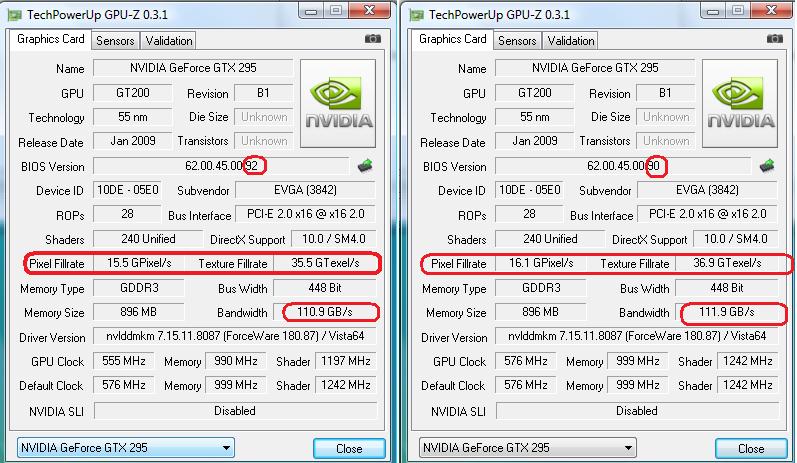Click NVIDIA logo in right GPU-Z window
The width and height of the screenshot is (797, 463).
point(740,104)
